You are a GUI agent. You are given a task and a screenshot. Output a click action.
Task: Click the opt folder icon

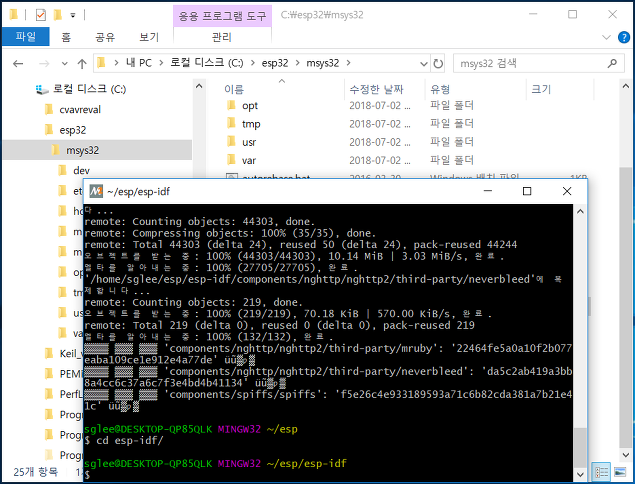point(231,105)
